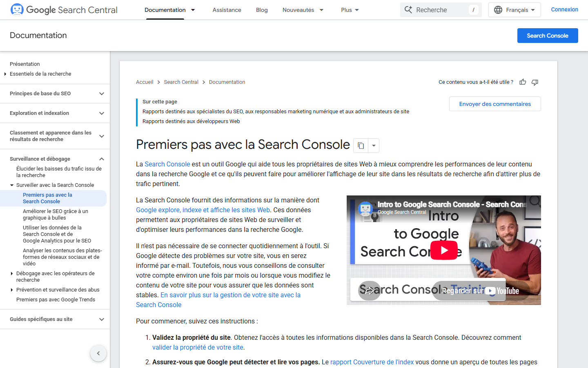
Task: Copy the page using the copy icon
Action: (361, 146)
